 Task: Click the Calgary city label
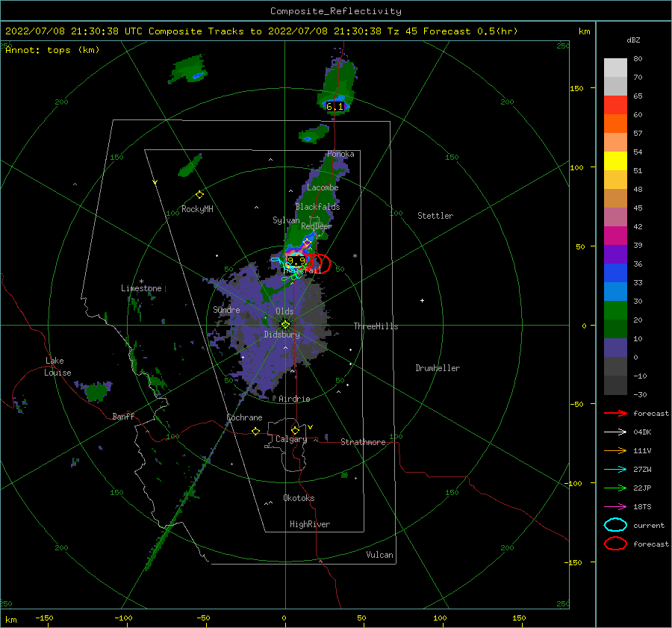tap(291, 439)
